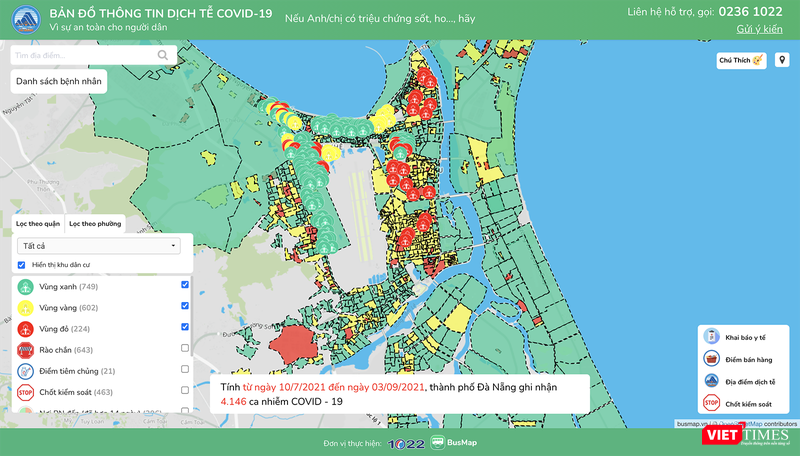This screenshot has height=456, width=800.
Task: Open the Tất cả district dropdown
Action: (x=98, y=245)
